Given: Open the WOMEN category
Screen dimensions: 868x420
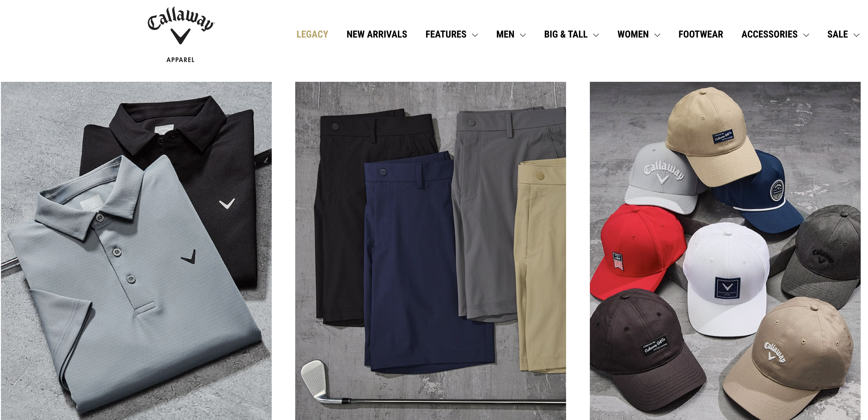Looking at the screenshot, I should click(x=633, y=34).
